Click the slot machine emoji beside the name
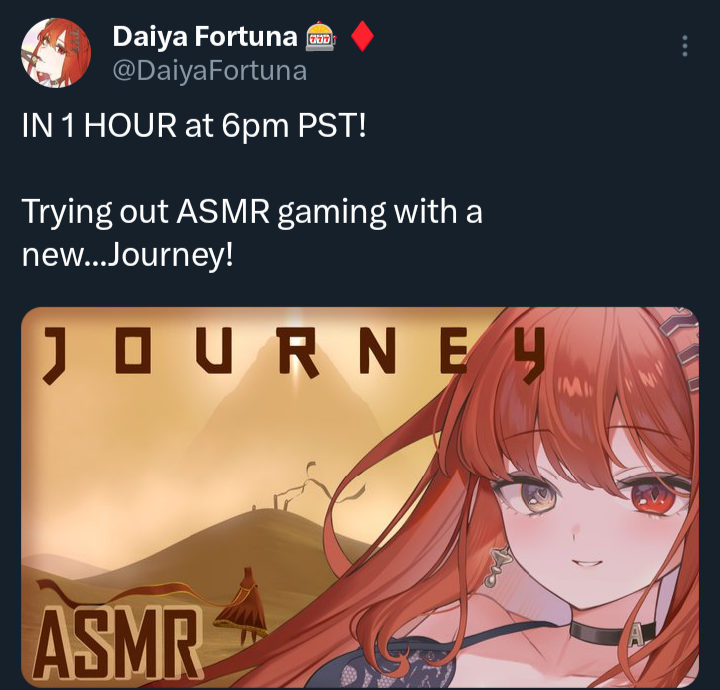This screenshot has width=720, height=690. tap(321, 38)
